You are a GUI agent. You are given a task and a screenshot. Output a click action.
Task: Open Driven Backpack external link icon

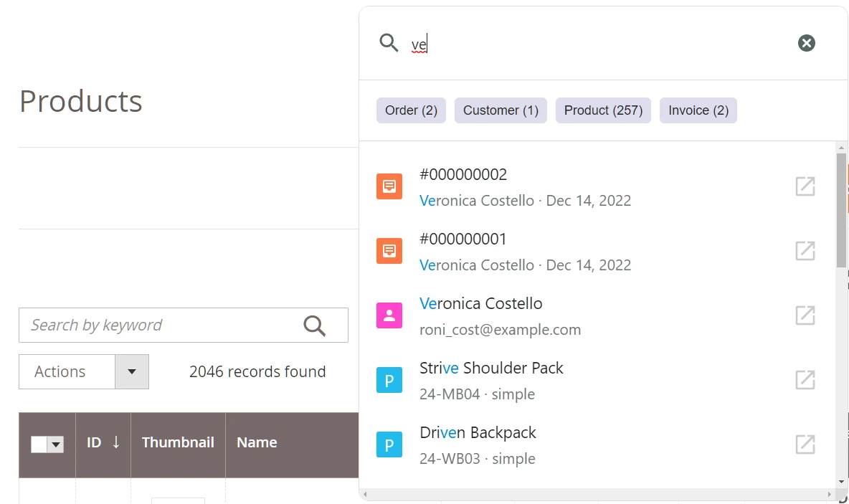805,444
